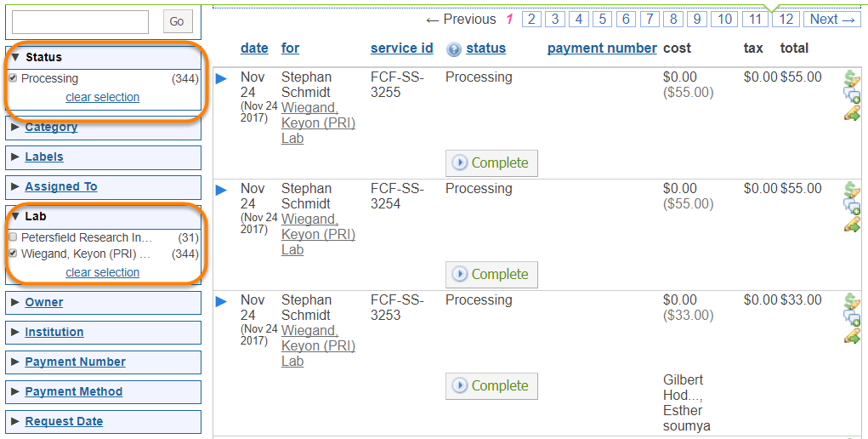The height and width of the screenshot is (439, 868).
Task: Expand the Category filter section
Action: tap(51, 128)
